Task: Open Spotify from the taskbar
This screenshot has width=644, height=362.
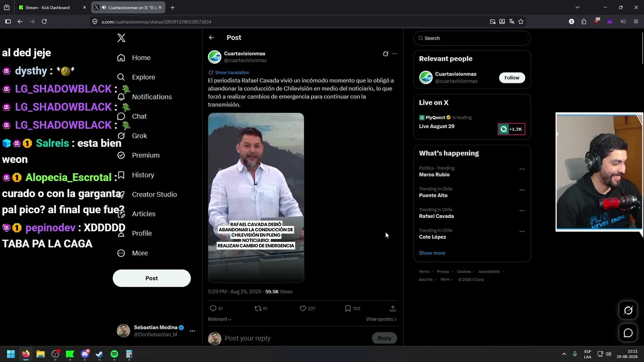Action: (114, 354)
